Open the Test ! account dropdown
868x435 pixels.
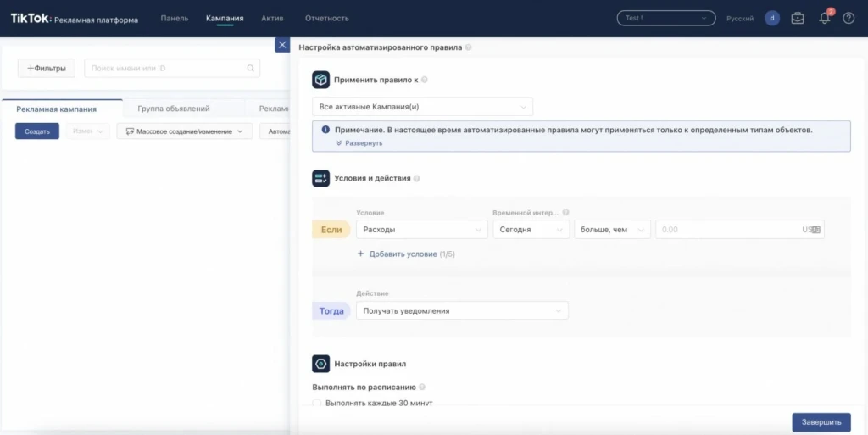666,19
